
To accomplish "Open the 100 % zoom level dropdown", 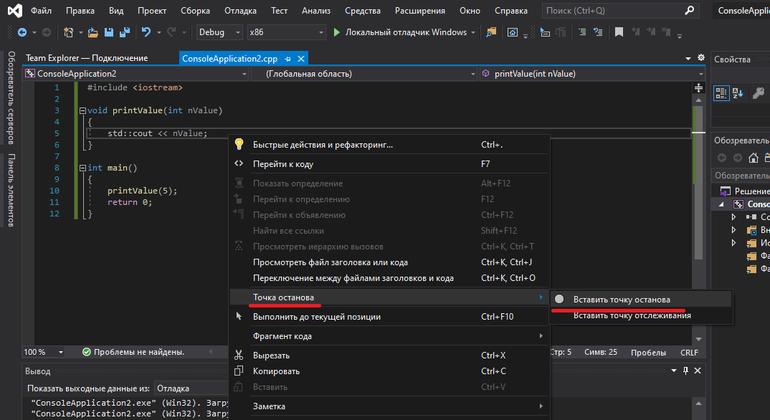I will click(x=44, y=352).
